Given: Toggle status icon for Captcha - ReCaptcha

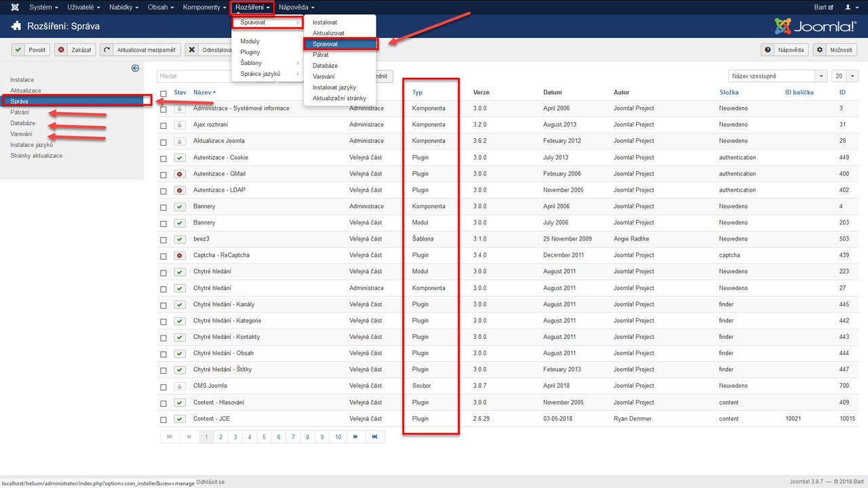Looking at the screenshot, I should (x=180, y=256).
